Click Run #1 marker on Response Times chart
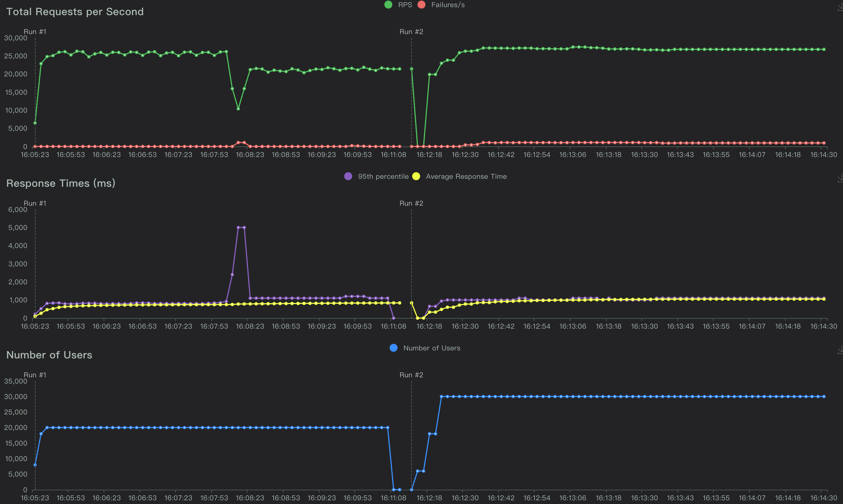The height and width of the screenshot is (504, 843). tap(35, 203)
